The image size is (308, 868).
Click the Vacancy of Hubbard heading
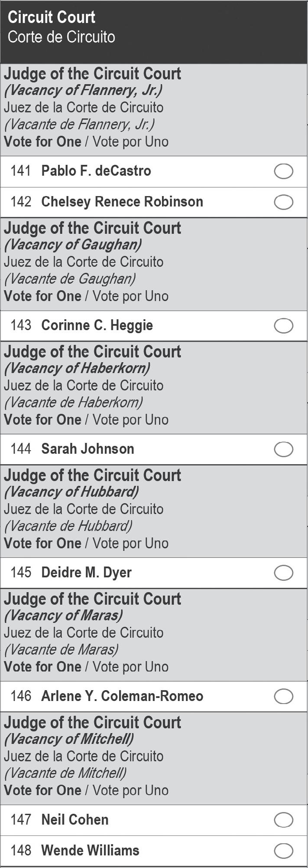(71, 492)
